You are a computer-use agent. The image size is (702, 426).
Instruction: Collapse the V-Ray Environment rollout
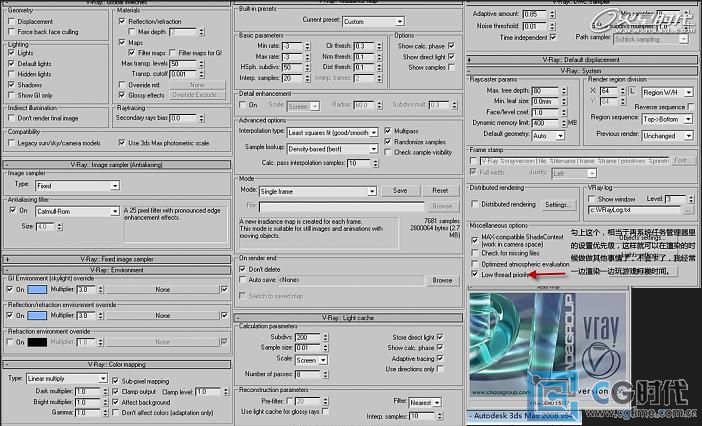[117, 270]
